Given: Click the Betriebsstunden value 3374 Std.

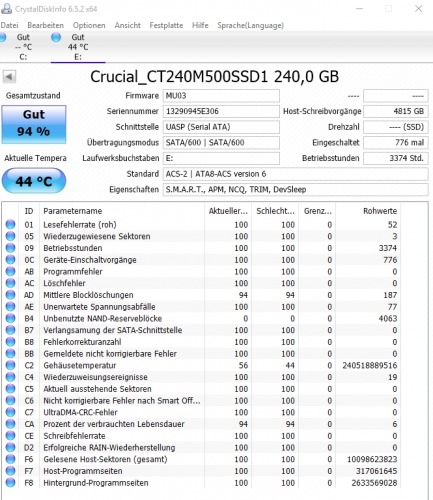Looking at the screenshot, I should point(396,158).
